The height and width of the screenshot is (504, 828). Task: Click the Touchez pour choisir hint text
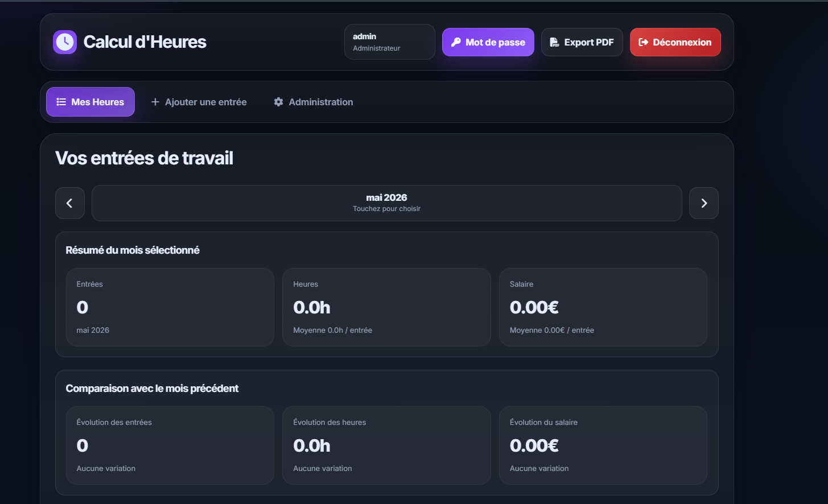386,209
